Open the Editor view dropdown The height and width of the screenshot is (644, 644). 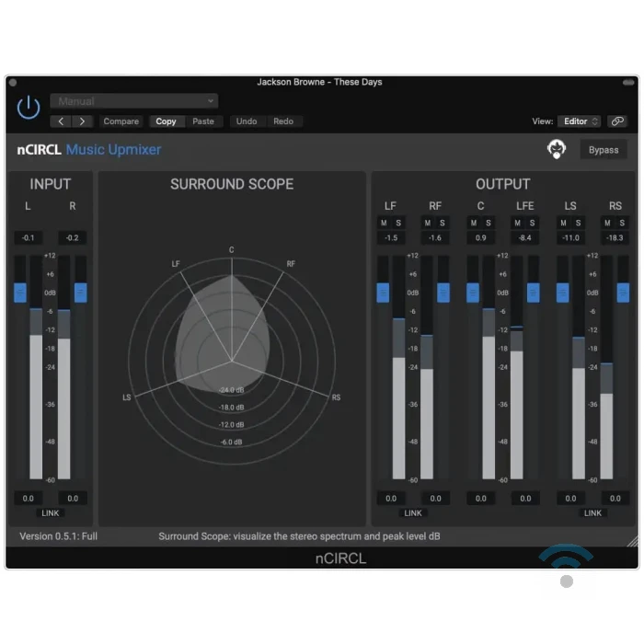tap(580, 121)
